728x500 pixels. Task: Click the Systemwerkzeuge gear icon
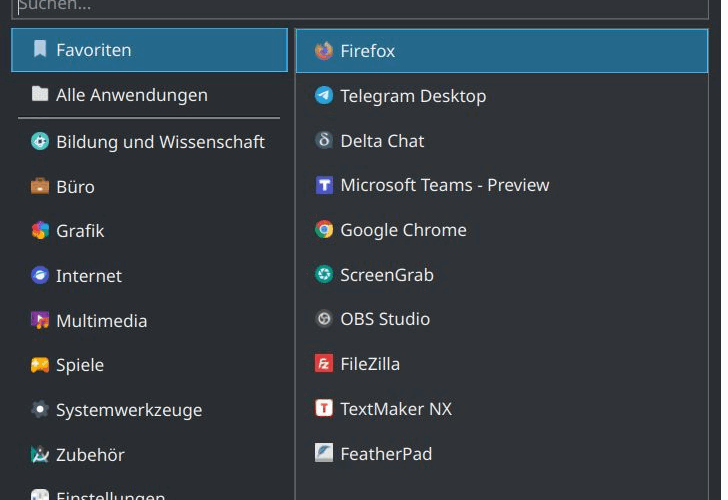coord(40,409)
